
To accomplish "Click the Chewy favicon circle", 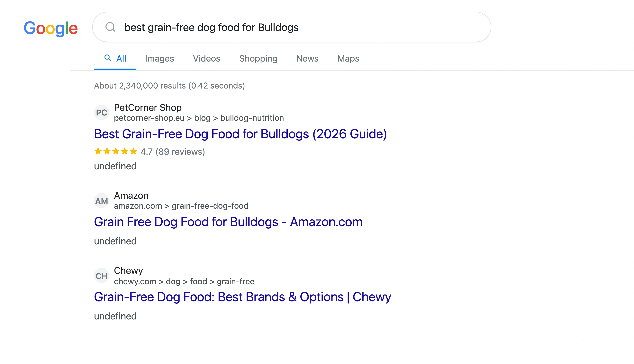I will 102,275.
